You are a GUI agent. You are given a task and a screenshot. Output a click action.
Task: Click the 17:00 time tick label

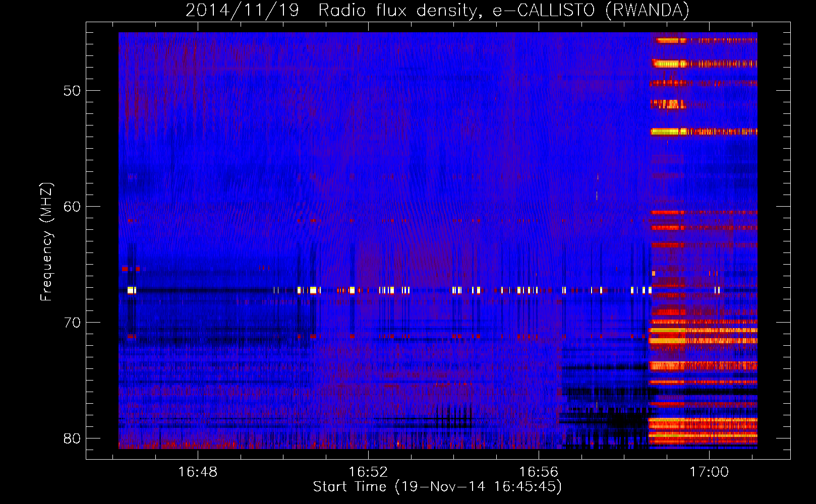click(x=709, y=472)
